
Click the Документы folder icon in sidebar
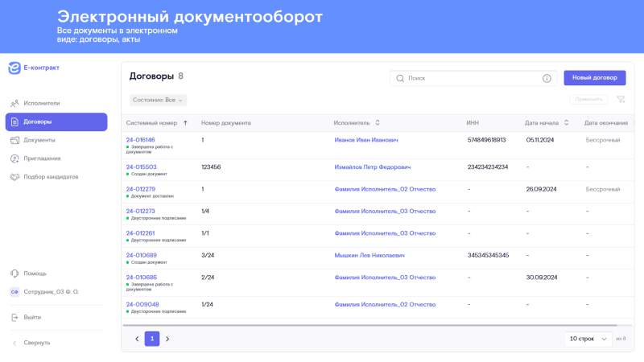14,140
